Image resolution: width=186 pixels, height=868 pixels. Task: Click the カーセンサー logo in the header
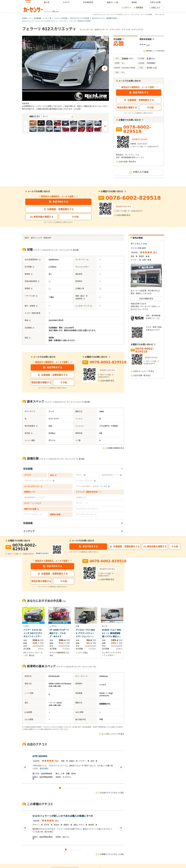point(33,10)
